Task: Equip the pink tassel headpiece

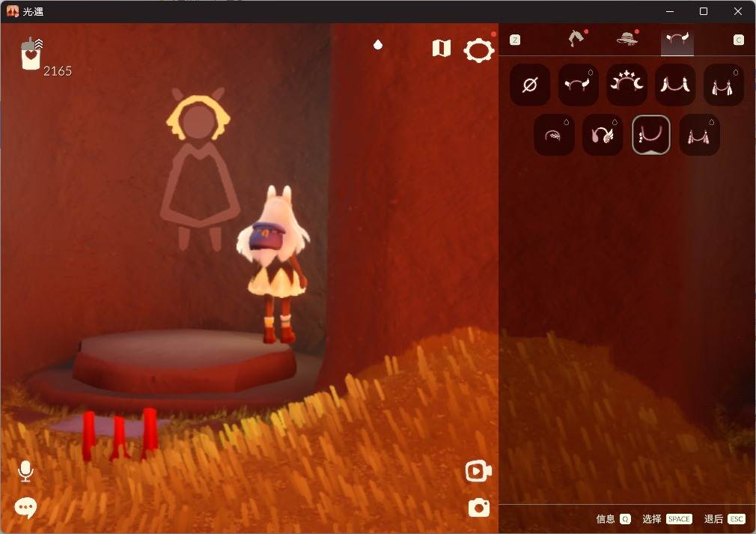Action: [x=699, y=135]
